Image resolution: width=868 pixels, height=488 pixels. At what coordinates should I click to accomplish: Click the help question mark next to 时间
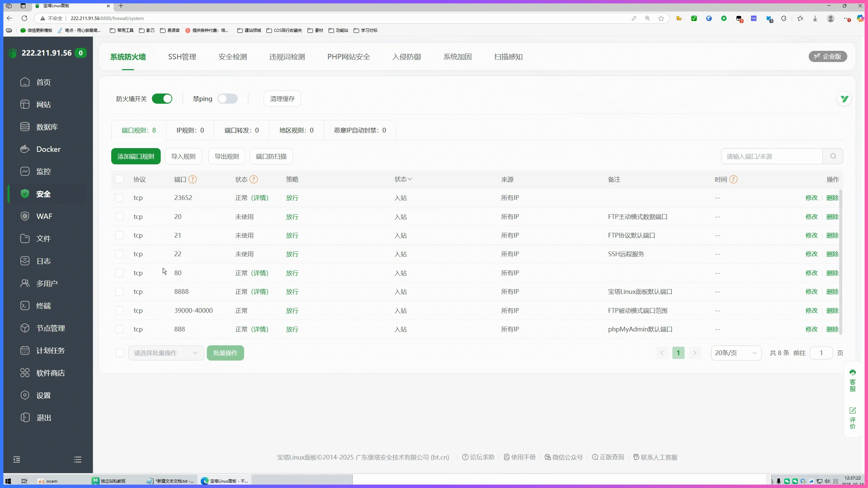[733, 179]
